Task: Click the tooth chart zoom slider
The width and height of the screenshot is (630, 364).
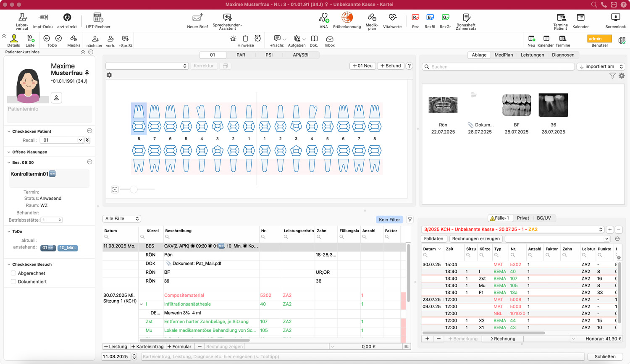Action: tap(134, 189)
